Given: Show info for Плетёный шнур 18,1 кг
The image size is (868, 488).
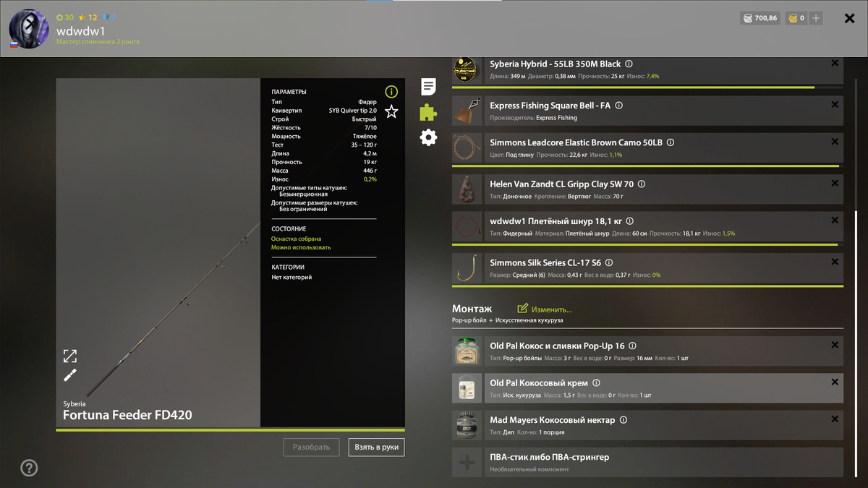Looking at the screenshot, I should (629, 221).
